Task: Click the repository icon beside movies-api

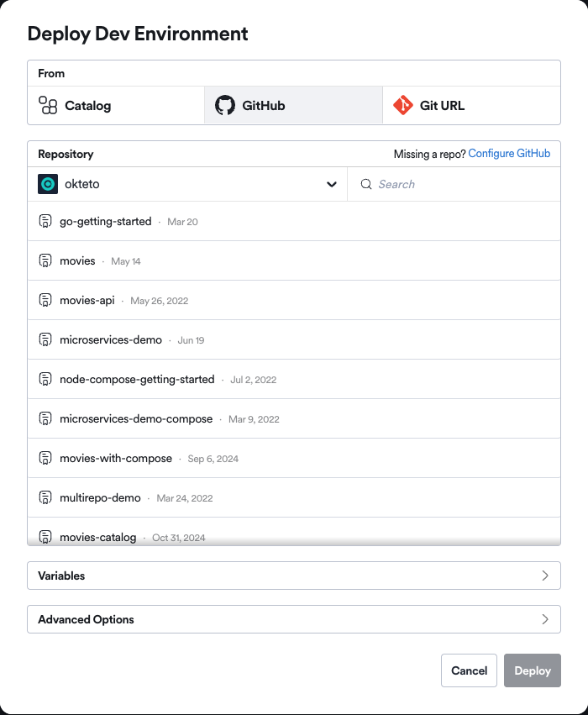Action: coord(45,300)
